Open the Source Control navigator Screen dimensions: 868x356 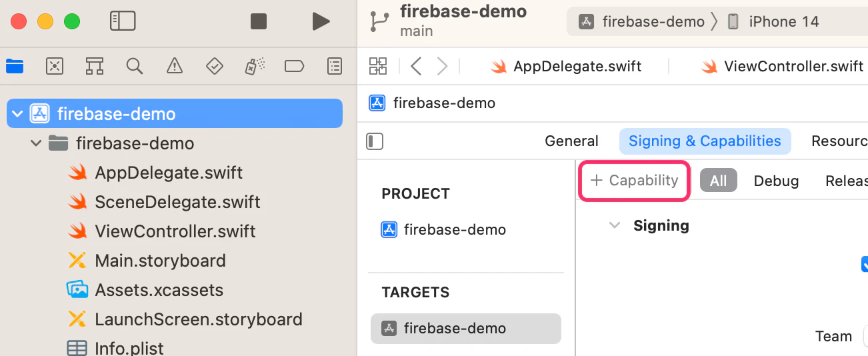[x=55, y=66]
